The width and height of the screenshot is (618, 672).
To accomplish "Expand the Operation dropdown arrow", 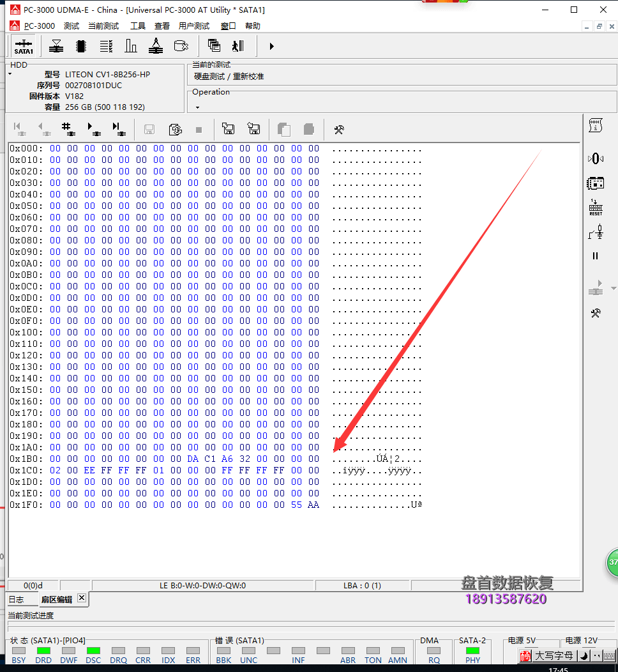I will pyautogui.click(x=197, y=107).
